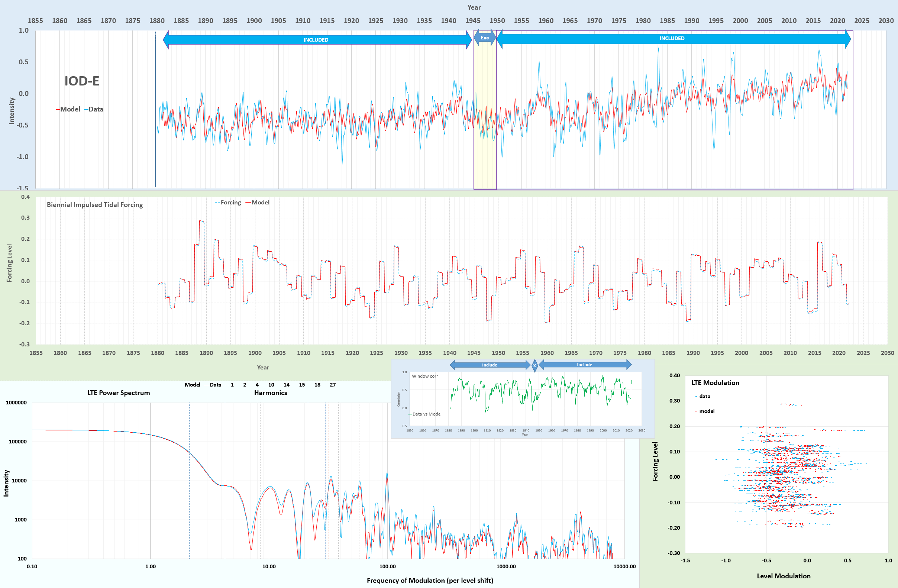Select right Include arrow above Window corr chart

[x=584, y=365]
